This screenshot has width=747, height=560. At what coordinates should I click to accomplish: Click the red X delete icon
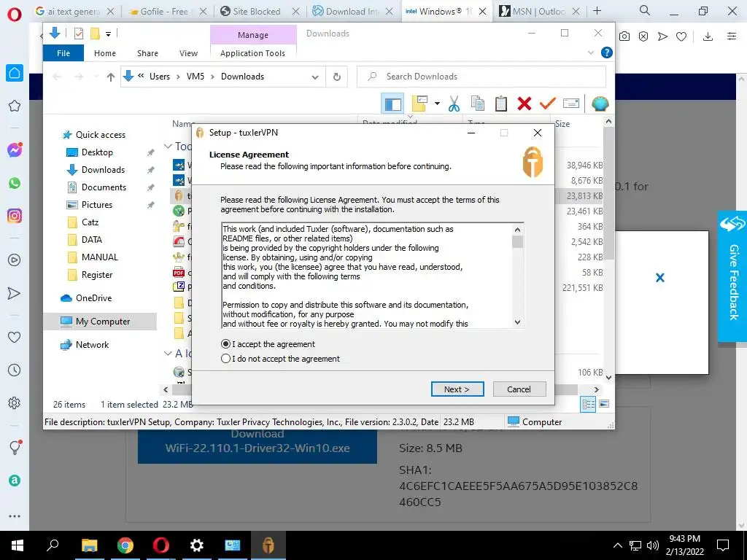(x=524, y=104)
